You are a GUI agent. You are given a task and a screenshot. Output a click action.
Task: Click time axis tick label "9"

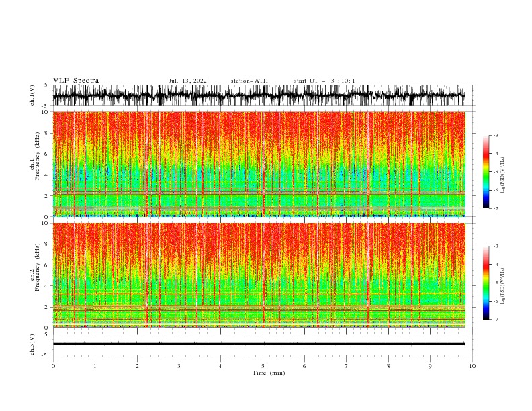pyautogui.click(x=430, y=366)
